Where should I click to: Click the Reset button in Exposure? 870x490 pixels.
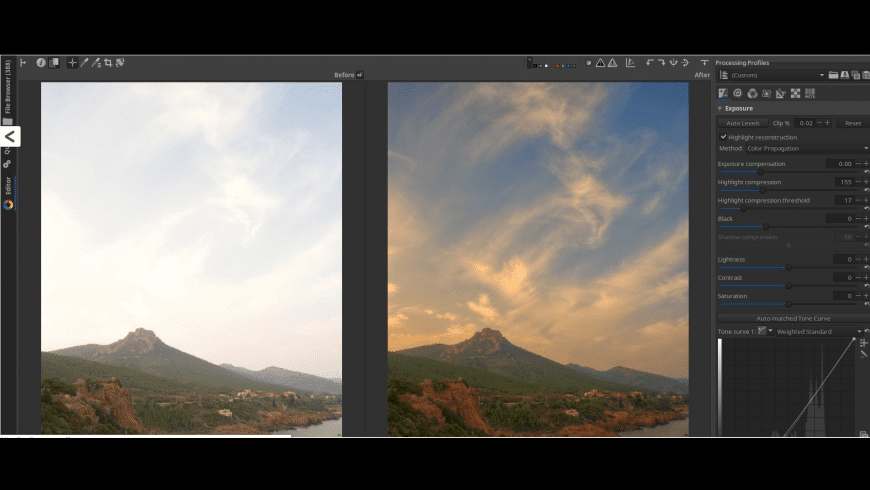(853, 123)
